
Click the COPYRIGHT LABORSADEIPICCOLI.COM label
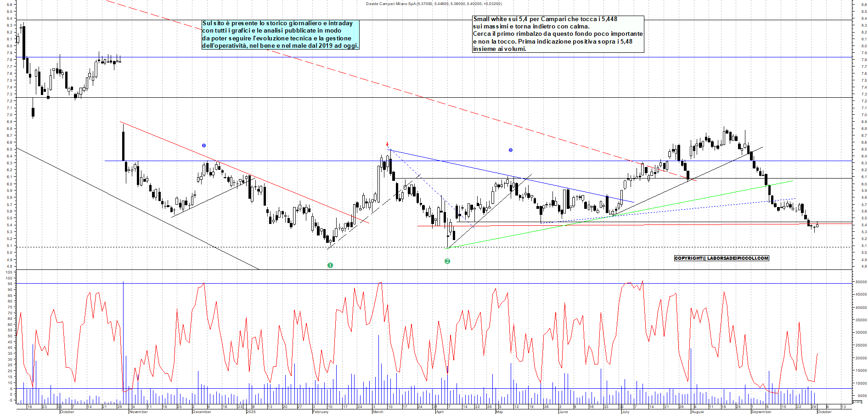point(721,258)
